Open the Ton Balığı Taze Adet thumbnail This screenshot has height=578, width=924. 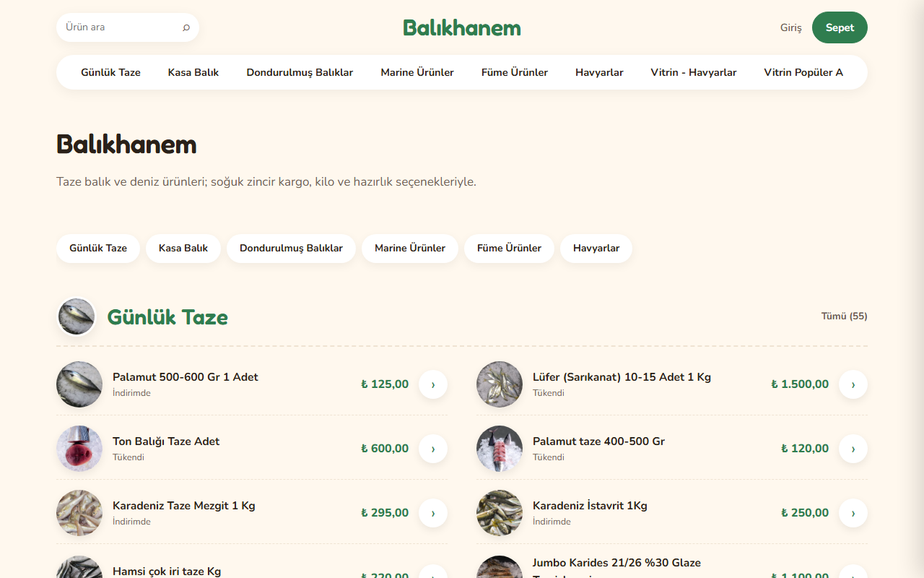(79, 449)
